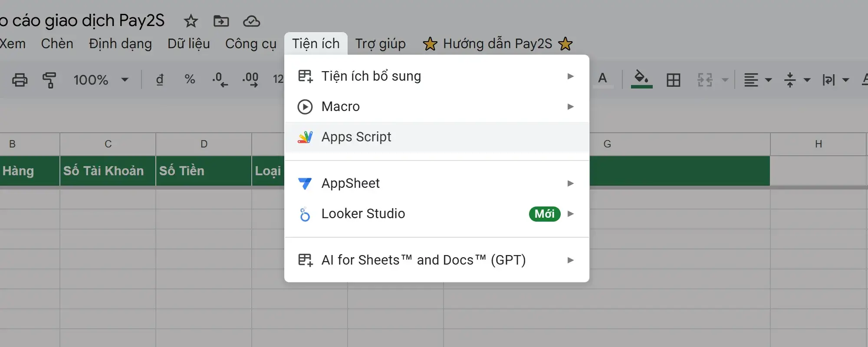Click the Số Tài Khoản header cell
868x347 pixels.
[x=108, y=171]
